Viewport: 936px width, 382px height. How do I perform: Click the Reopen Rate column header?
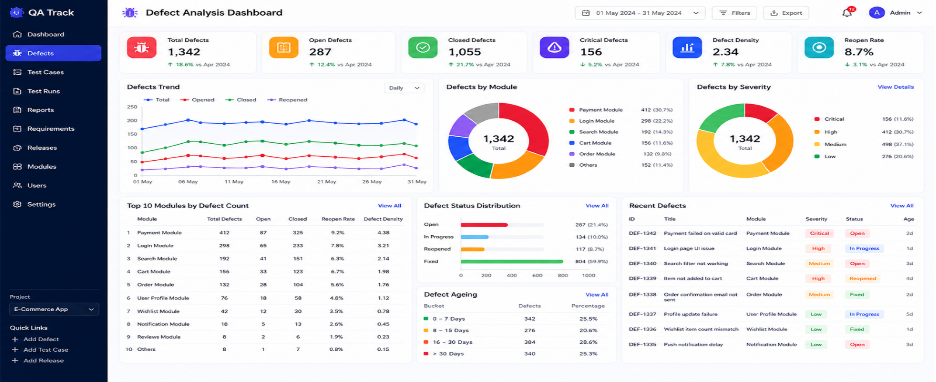[338, 220]
